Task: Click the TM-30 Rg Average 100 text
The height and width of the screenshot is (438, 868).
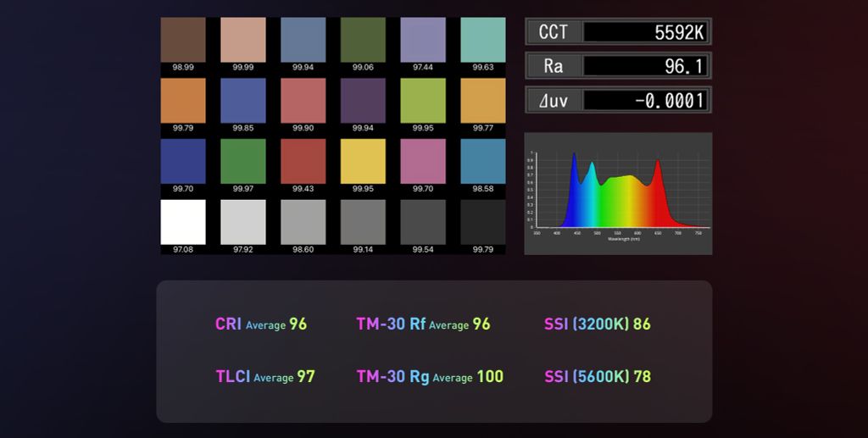Action: pos(430,376)
